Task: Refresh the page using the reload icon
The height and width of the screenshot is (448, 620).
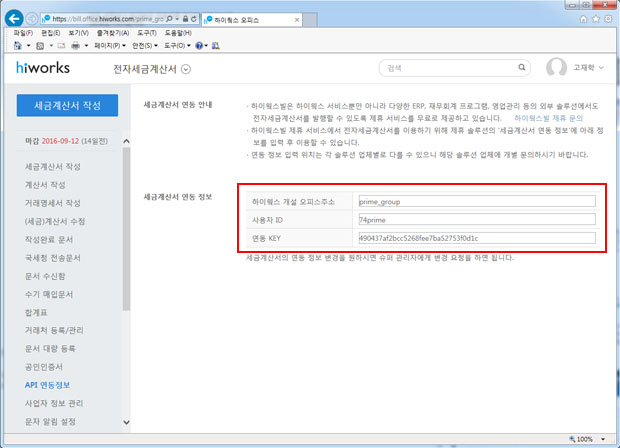Action: [194, 19]
